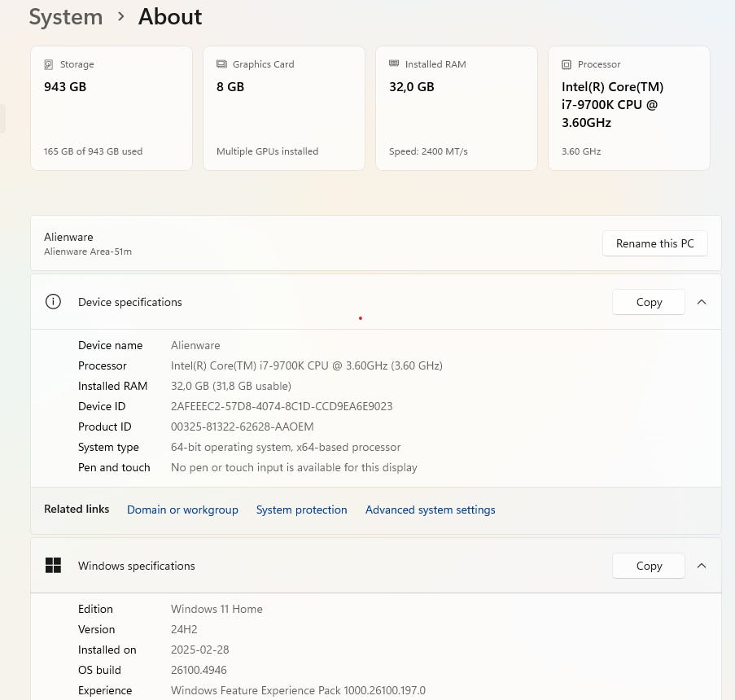Image resolution: width=735 pixels, height=700 pixels.
Task: Click the Device specifications info icon
Action: tap(53, 302)
